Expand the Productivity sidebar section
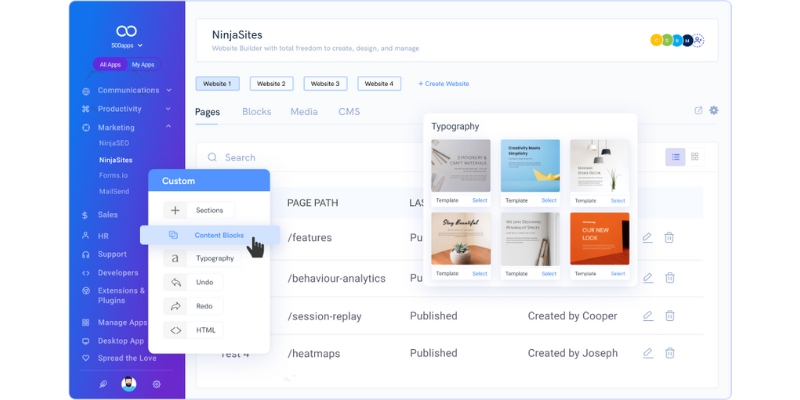The width and height of the screenshot is (800, 400). [x=168, y=109]
